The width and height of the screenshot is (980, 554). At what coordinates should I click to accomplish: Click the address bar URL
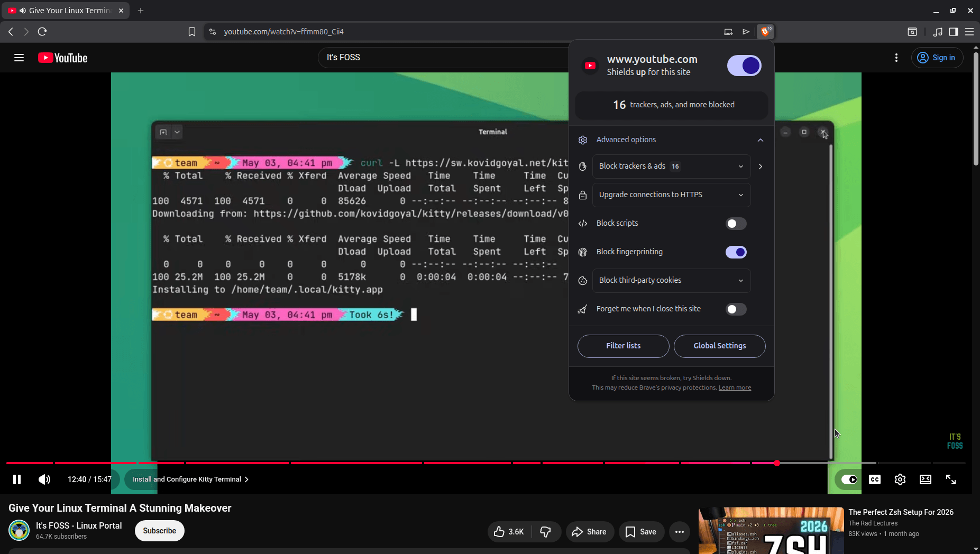click(283, 32)
